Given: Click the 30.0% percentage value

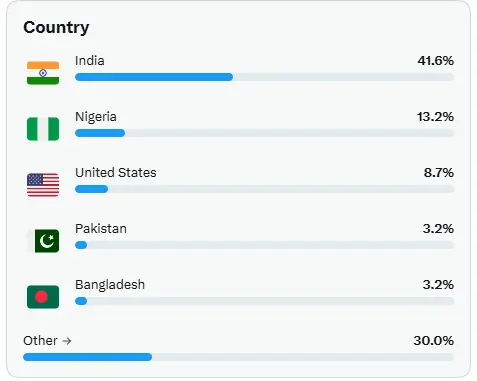Looking at the screenshot, I should point(434,341).
